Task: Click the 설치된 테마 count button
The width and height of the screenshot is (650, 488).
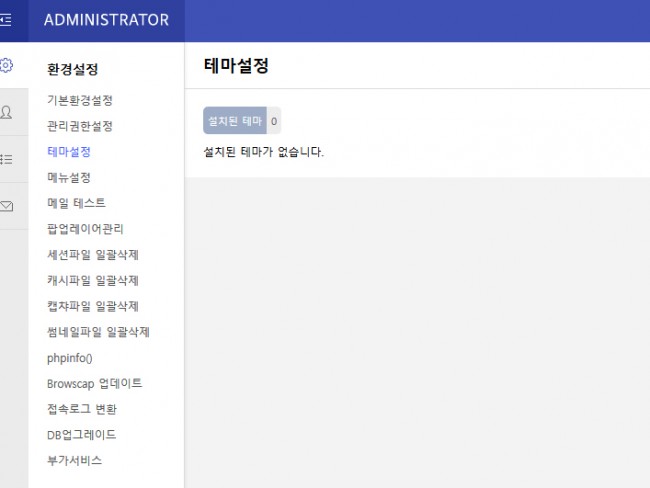Action: tap(242, 121)
